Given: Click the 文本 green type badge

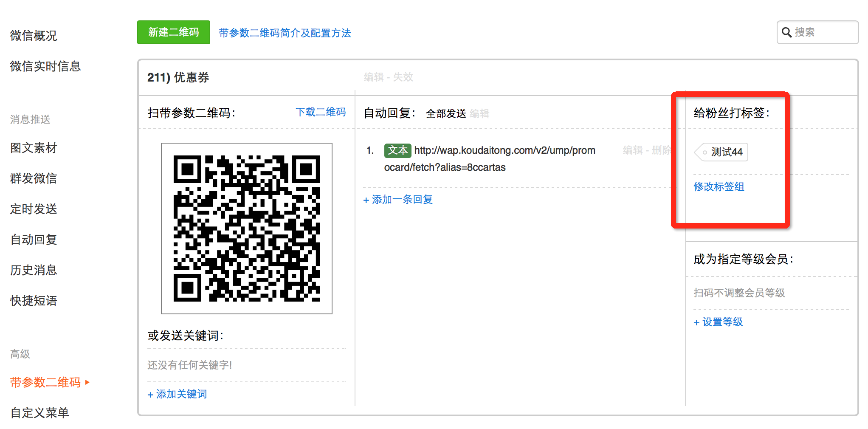Looking at the screenshot, I should [x=397, y=150].
